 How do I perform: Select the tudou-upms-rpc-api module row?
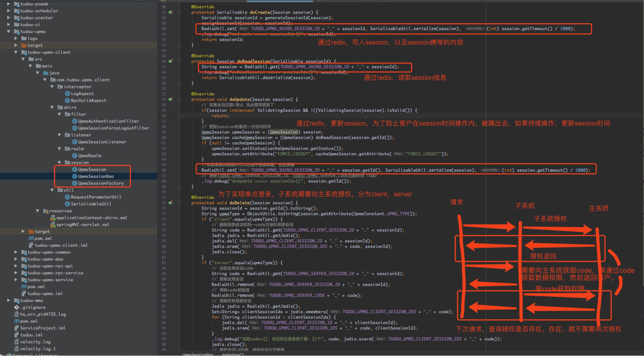pyautogui.click(x=78, y=266)
